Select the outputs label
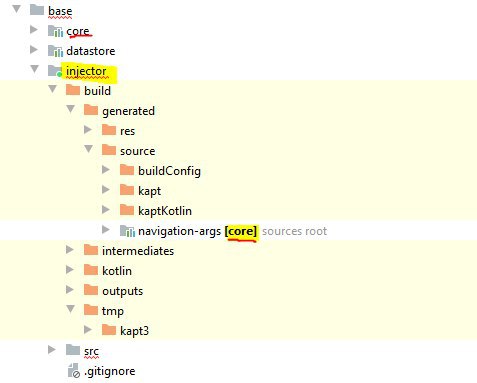 [122, 291]
